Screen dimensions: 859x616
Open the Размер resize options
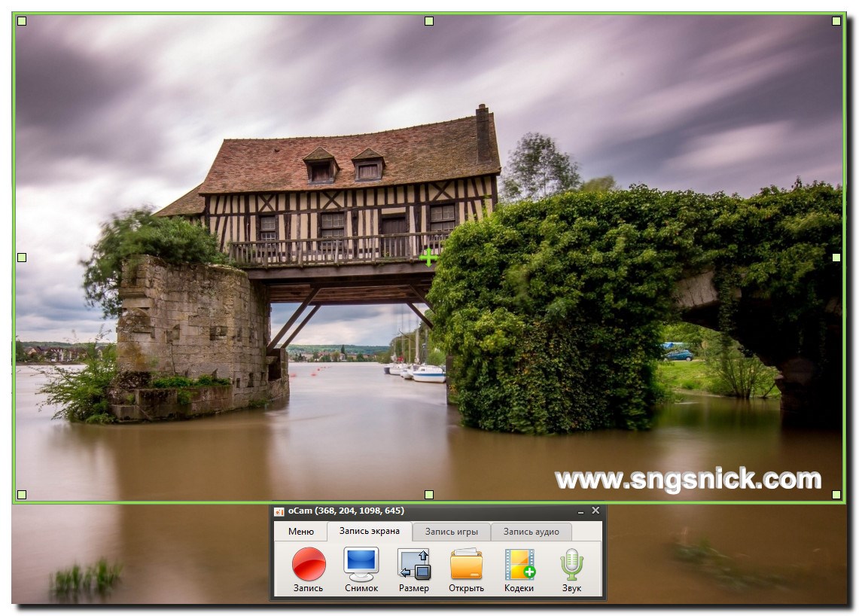click(x=413, y=570)
